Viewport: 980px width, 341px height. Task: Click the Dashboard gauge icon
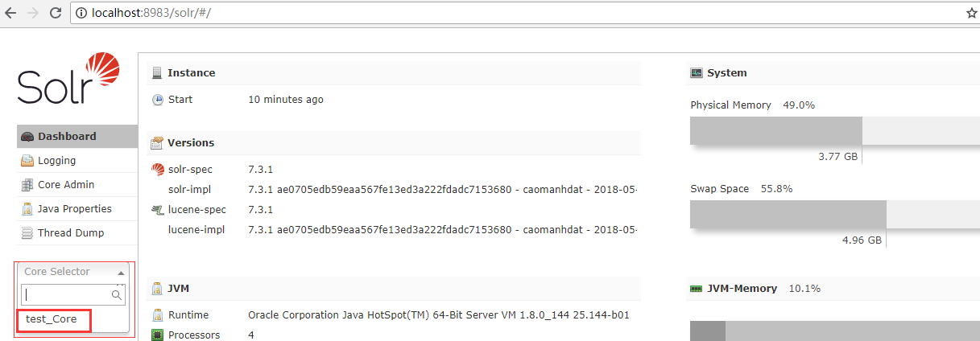point(27,137)
